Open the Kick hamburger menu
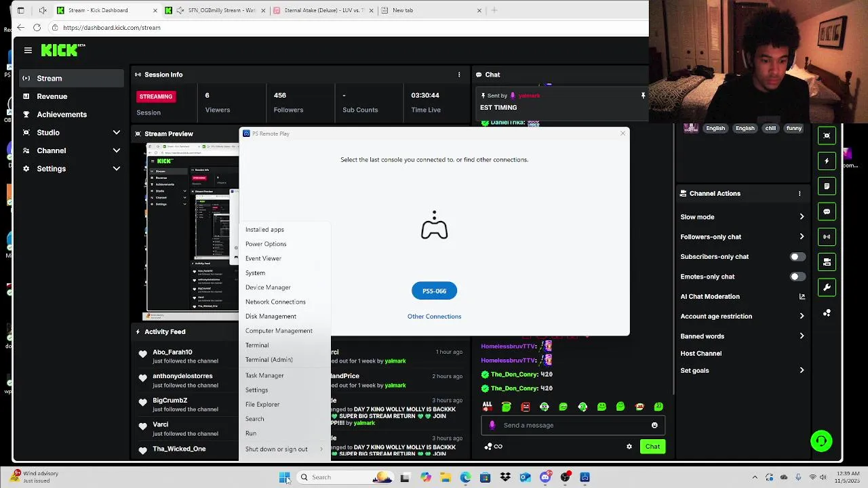 [28, 50]
